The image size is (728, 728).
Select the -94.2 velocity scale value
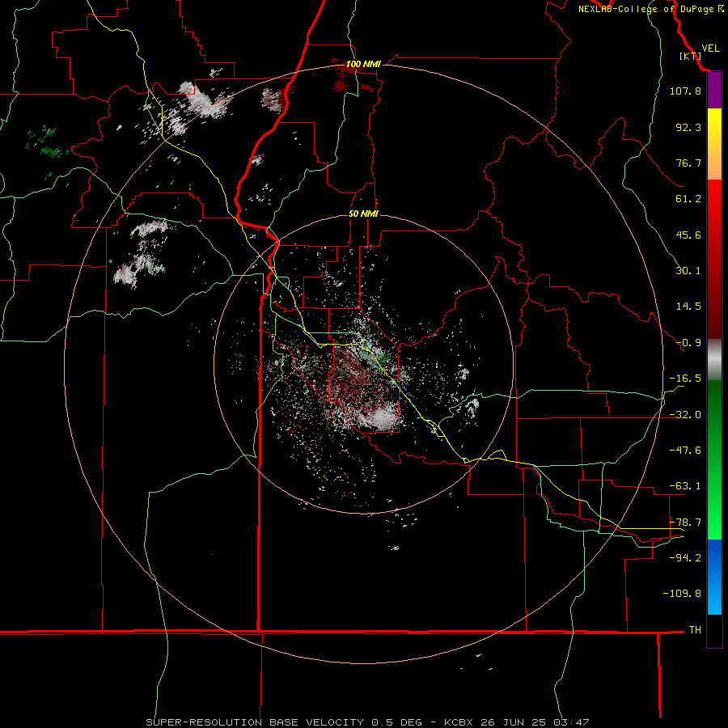click(685, 557)
